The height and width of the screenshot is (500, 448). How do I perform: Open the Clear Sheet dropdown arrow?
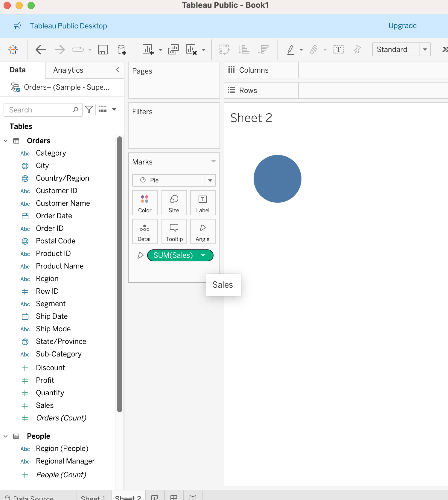(x=204, y=50)
